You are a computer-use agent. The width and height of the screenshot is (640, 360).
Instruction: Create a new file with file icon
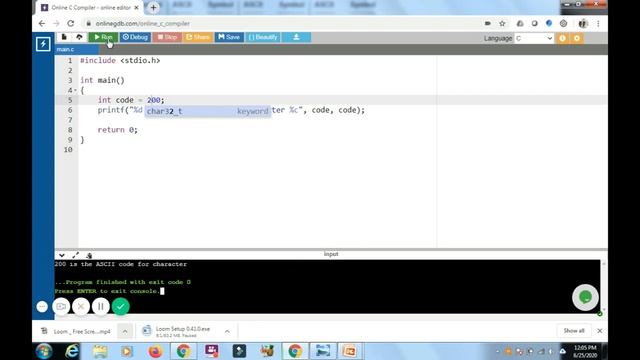pos(64,37)
